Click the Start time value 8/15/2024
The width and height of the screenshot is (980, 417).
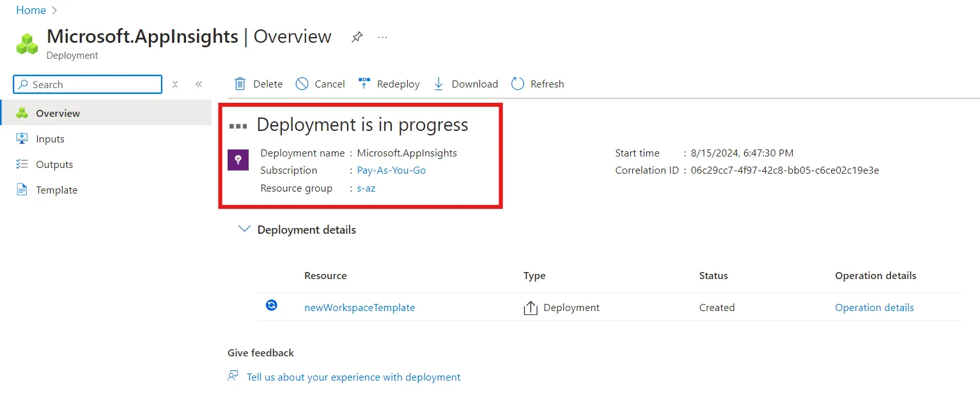pos(742,153)
